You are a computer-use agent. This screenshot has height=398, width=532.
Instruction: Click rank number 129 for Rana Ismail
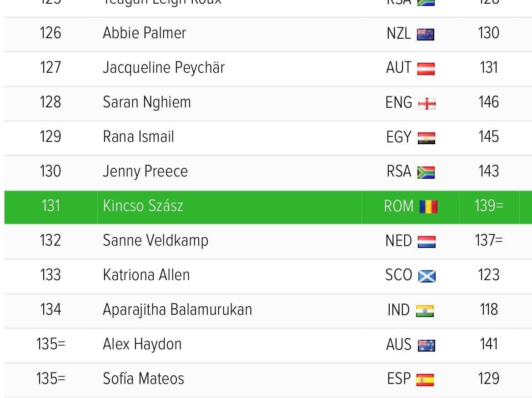pyautogui.click(x=50, y=137)
